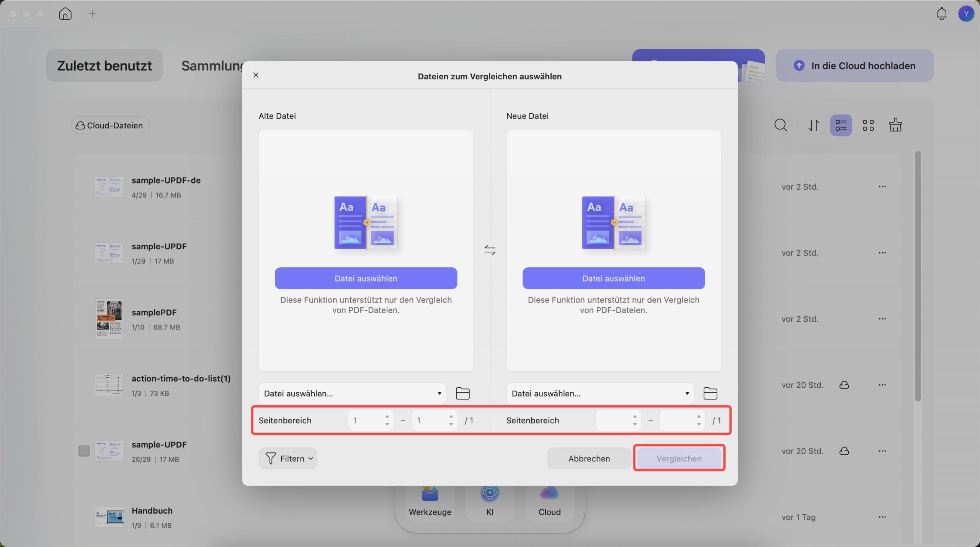The width and height of the screenshot is (980, 547).
Task: Open the samplePDF thumbnail
Action: 109,319
